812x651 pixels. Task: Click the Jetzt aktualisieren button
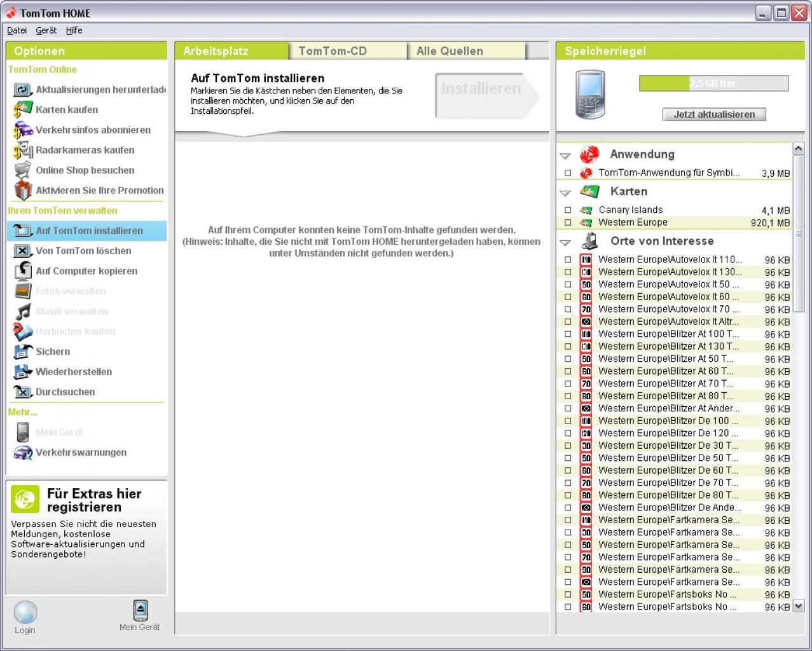715,114
